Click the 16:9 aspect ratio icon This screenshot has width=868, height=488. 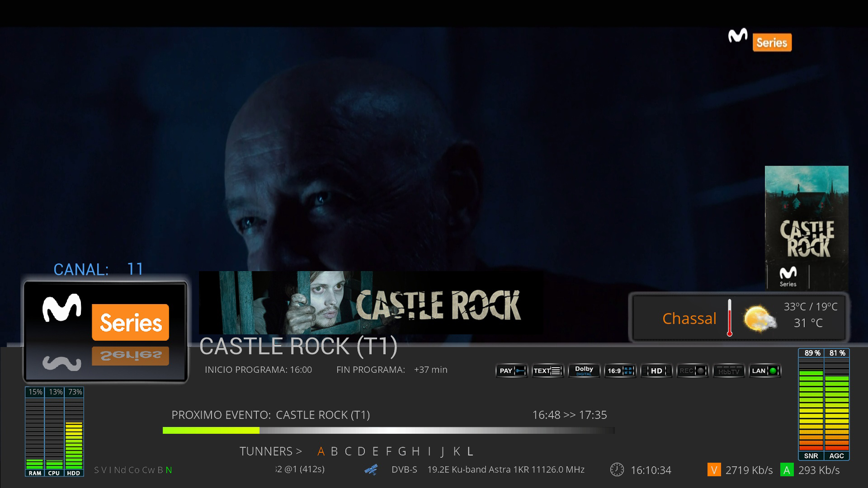click(620, 371)
